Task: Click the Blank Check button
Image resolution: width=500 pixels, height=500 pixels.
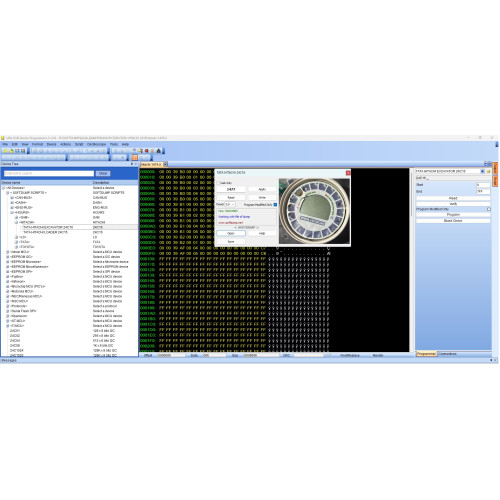Action: point(453,221)
